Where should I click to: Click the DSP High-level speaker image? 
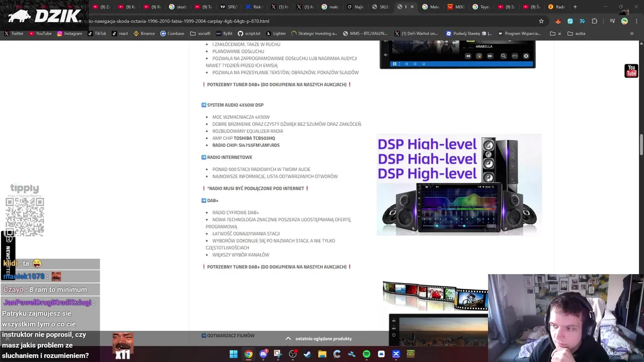point(459,185)
